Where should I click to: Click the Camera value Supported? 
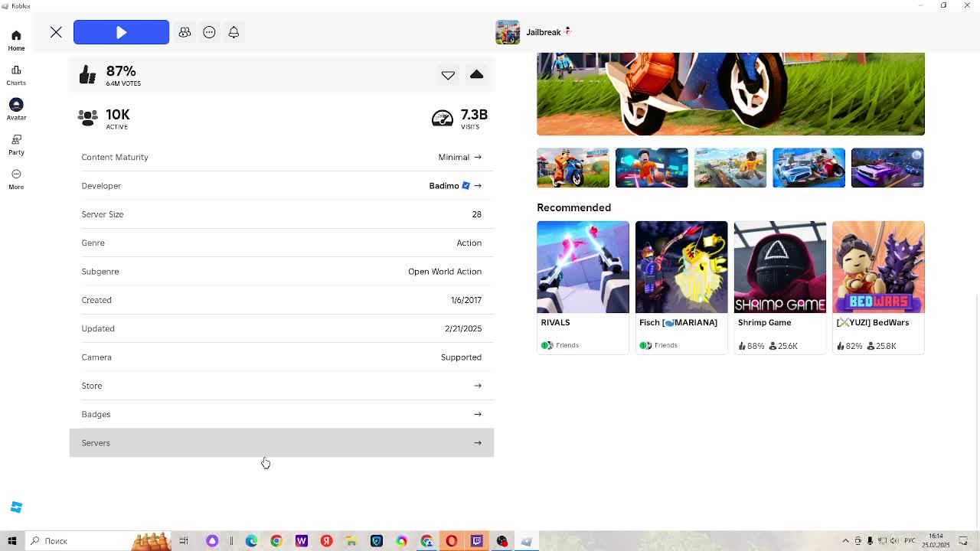[x=461, y=357]
